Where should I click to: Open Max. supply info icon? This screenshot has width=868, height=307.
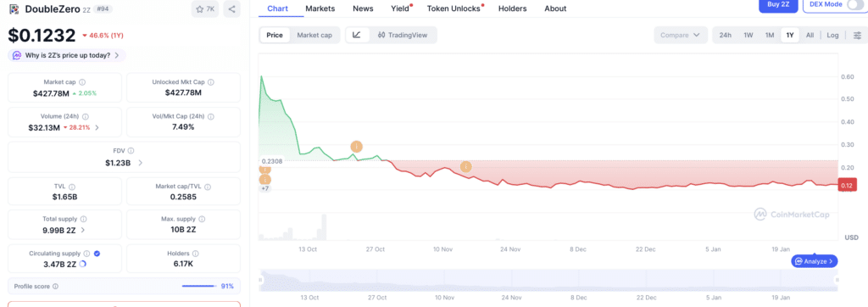click(202, 220)
